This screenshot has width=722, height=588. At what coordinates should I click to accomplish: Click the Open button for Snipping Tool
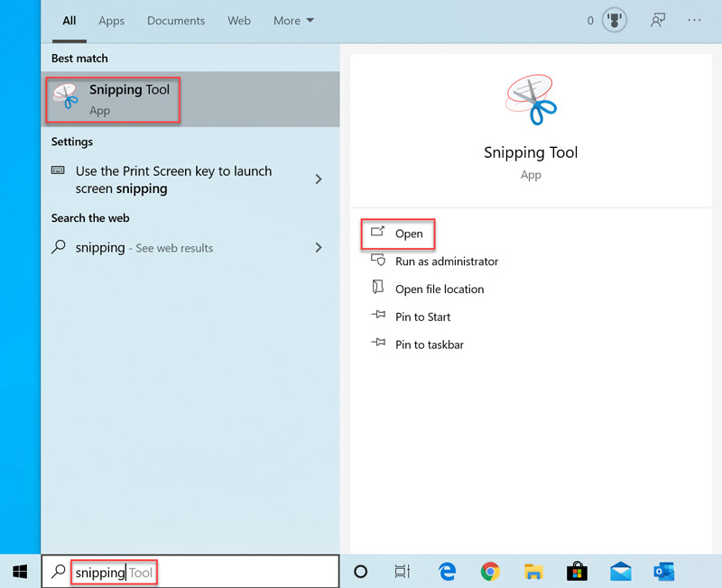(x=397, y=234)
